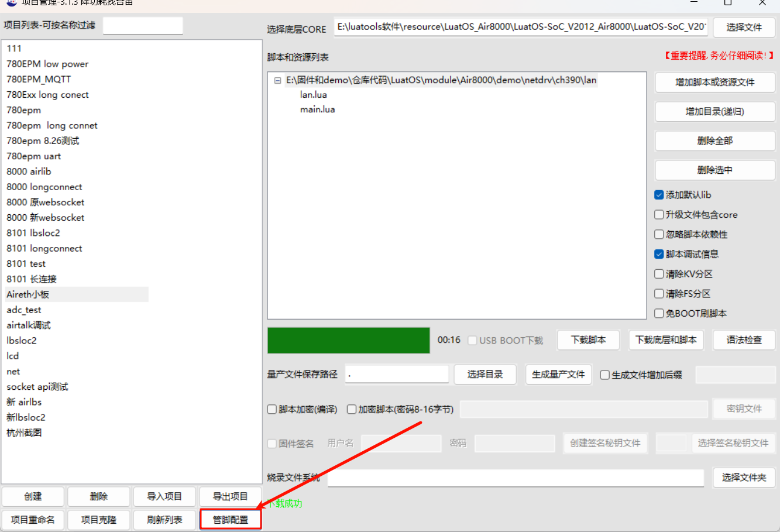Click 选择文件 next to CORE path
The height and width of the screenshot is (532, 780).
pos(744,28)
